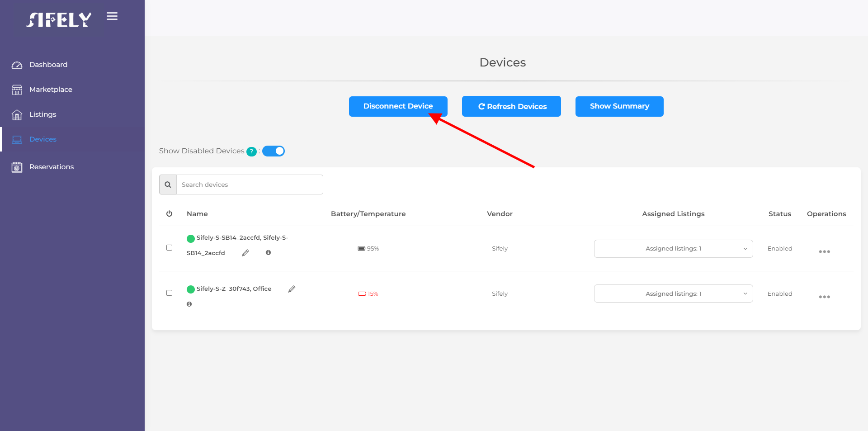This screenshot has width=868, height=431.
Task: Click the help question mark beside Show Disabled Devices
Action: coord(251,152)
